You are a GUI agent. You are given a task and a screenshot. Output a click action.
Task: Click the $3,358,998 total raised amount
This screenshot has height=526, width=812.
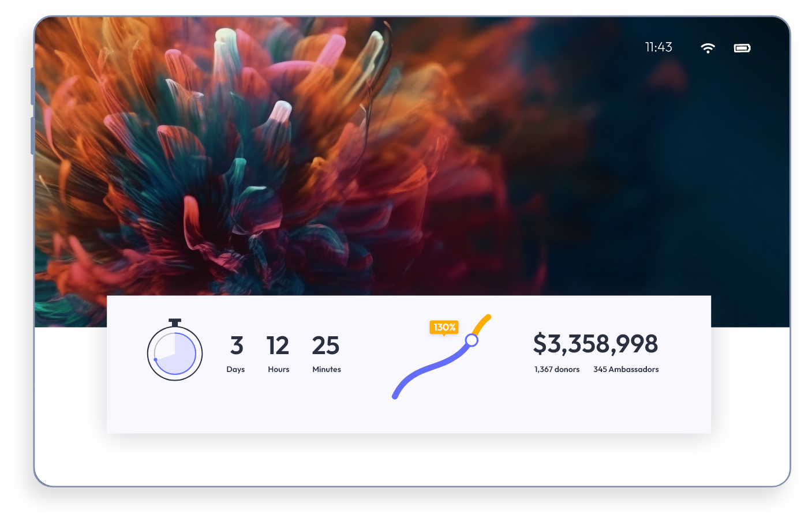(x=596, y=344)
